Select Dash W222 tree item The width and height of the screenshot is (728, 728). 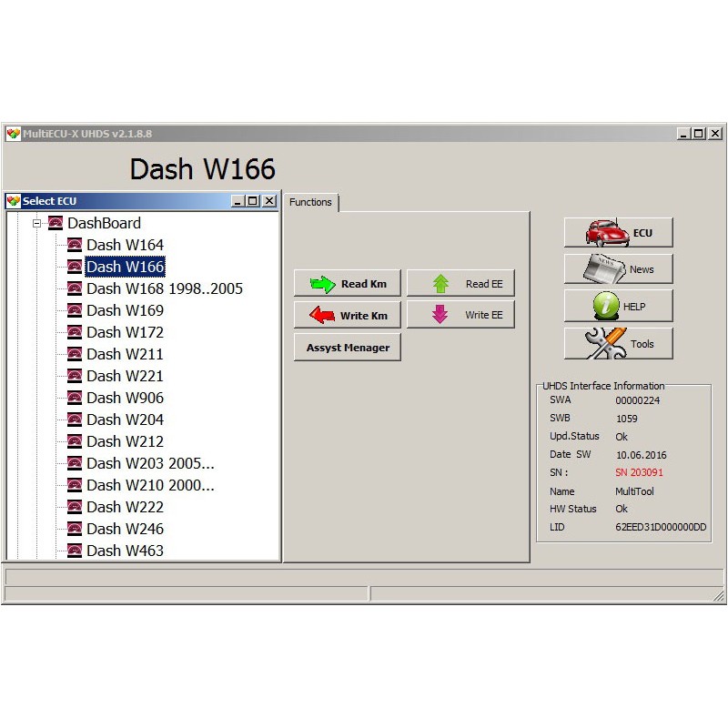pyautogui.click(x=125, y=507)
